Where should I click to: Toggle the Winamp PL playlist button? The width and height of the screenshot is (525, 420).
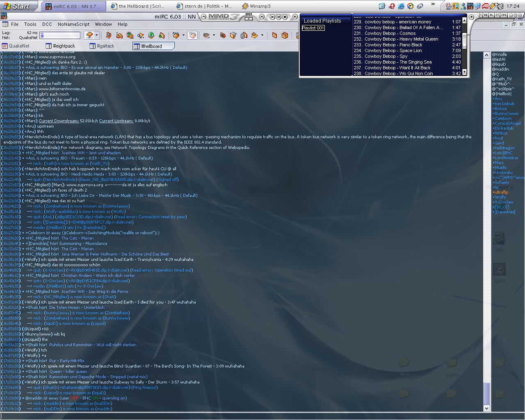pos(491,15)
